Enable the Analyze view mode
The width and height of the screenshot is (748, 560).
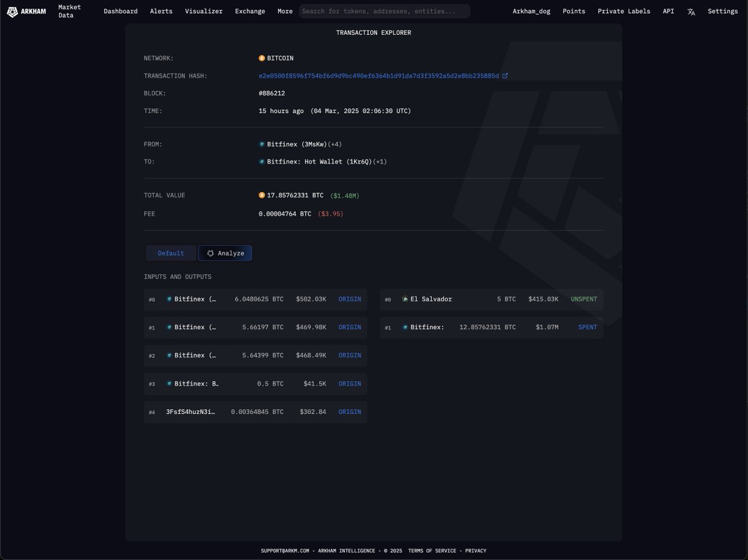pos(225,253)
